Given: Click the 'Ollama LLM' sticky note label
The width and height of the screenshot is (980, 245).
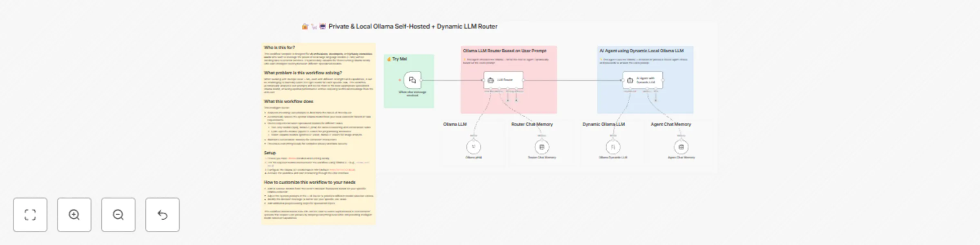Looking at the screenshot, I should (x=455, y=124).
